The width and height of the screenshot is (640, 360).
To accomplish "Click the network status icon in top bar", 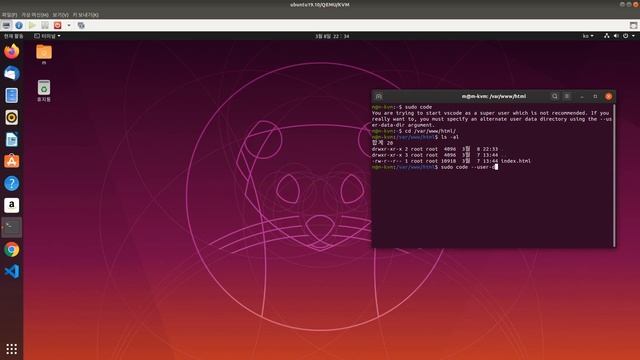I will (x=607, y=36).
